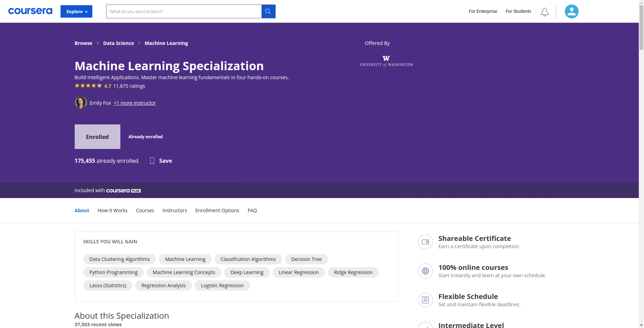Click the Shareable Certificate icon
Image resolution: width=644 pixels, height=328 pixels.
point(425,242)
